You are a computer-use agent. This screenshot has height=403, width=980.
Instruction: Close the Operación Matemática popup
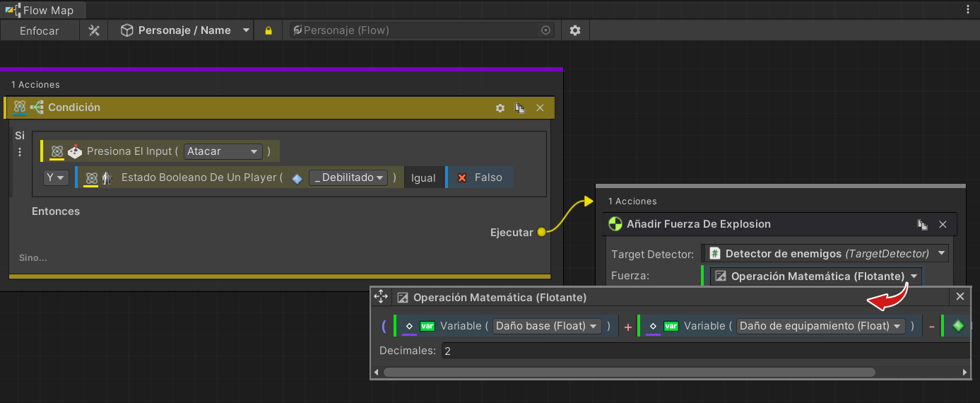pyautogui.click(x=960, y=297)
